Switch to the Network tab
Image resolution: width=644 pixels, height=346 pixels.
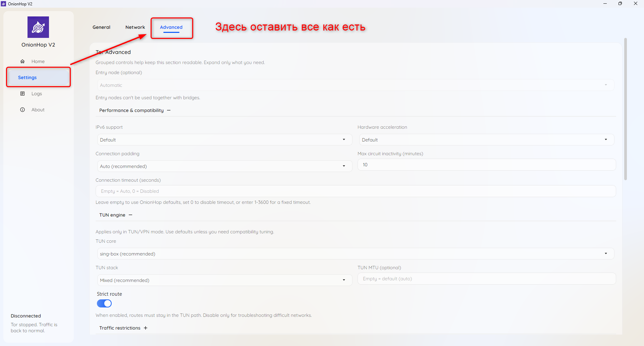[135, 27]
